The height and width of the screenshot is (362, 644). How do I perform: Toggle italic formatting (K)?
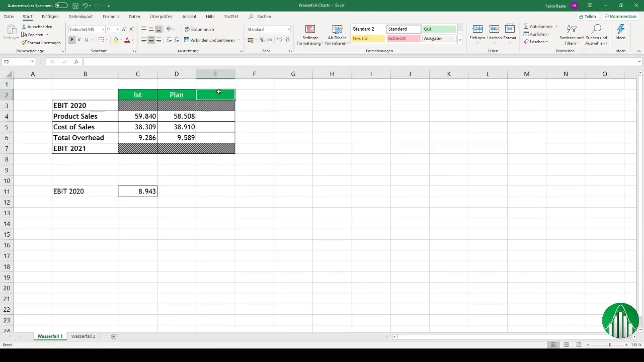pyautogui.click(x=79, y=40)
